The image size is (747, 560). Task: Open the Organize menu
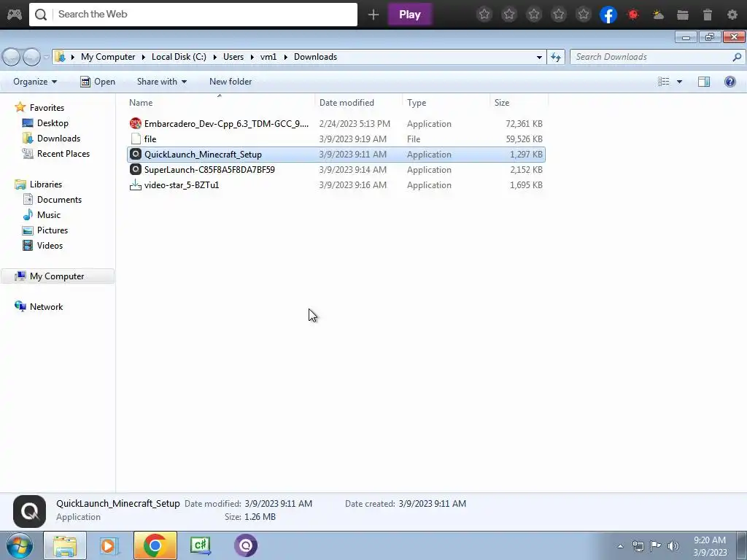(x=35, y=82)
